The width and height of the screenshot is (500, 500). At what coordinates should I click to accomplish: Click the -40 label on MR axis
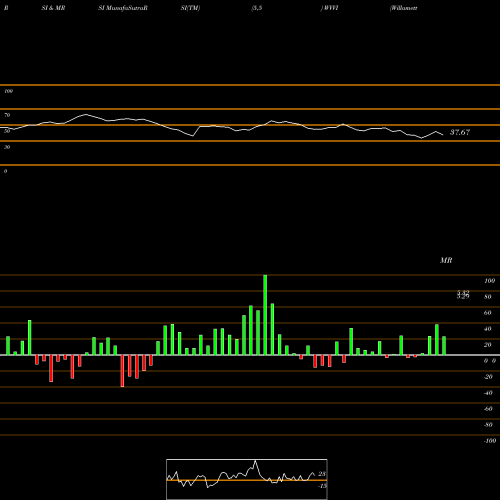click(x=488, y=393)
